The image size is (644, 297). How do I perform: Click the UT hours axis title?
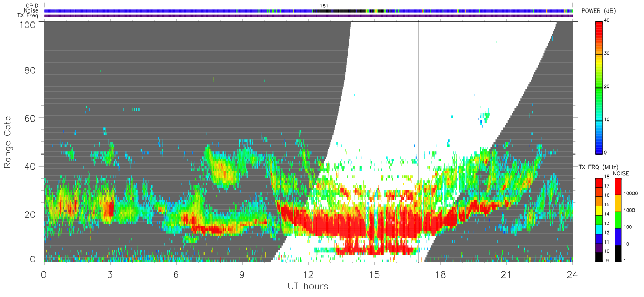pyautogui.click(x=308, y=287)
